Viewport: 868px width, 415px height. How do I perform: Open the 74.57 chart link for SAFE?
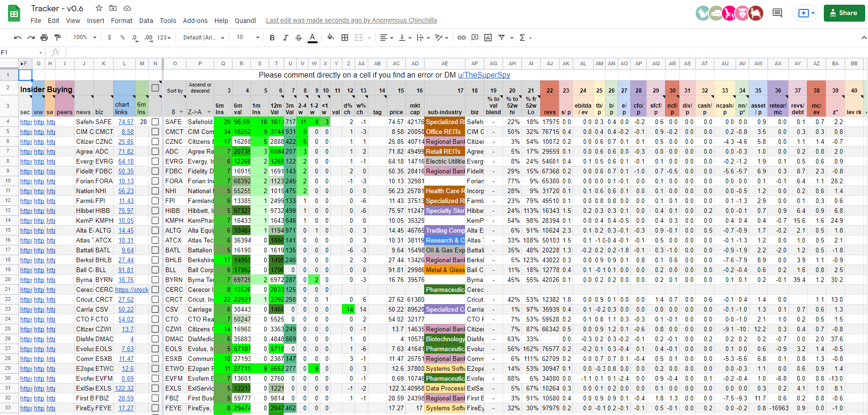click(x=126, y=122)
